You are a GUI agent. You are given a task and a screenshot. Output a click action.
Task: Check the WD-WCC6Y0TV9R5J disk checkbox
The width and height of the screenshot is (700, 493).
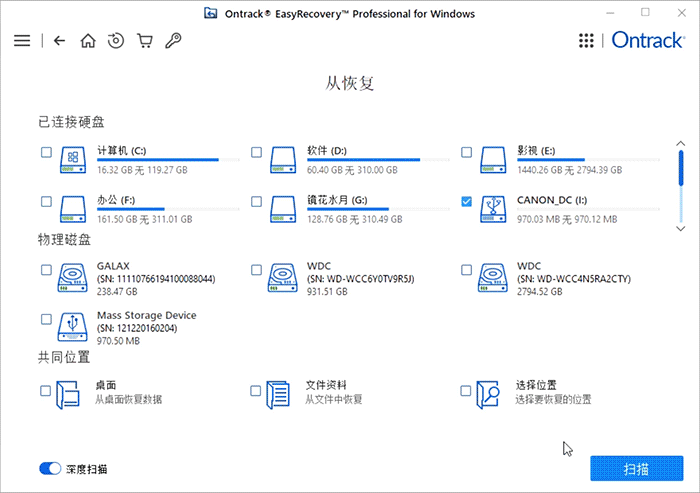click(256, 270)
